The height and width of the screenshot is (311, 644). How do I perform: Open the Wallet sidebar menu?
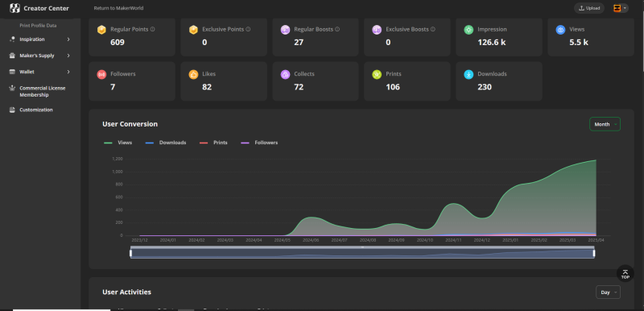click(39, 72)
